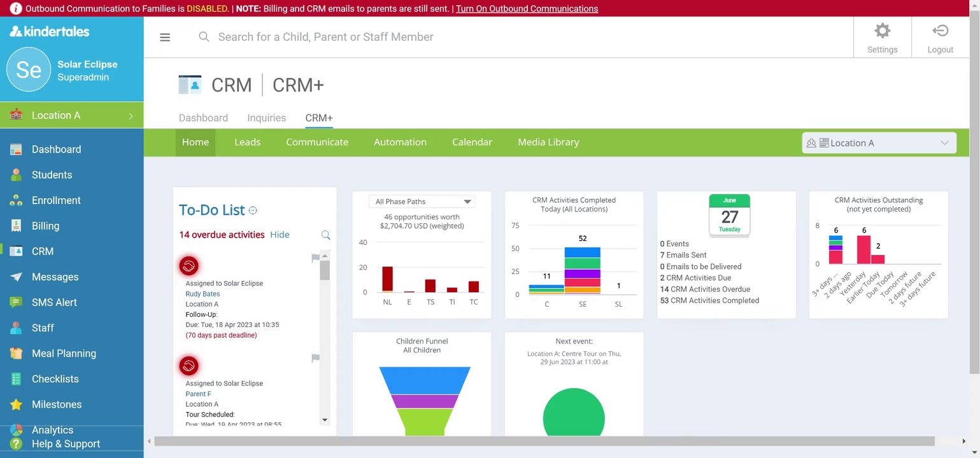The width and height of the screenshot is (980, 458).
Task: Click the Staff sidebar icon
Action: [17, 328]
